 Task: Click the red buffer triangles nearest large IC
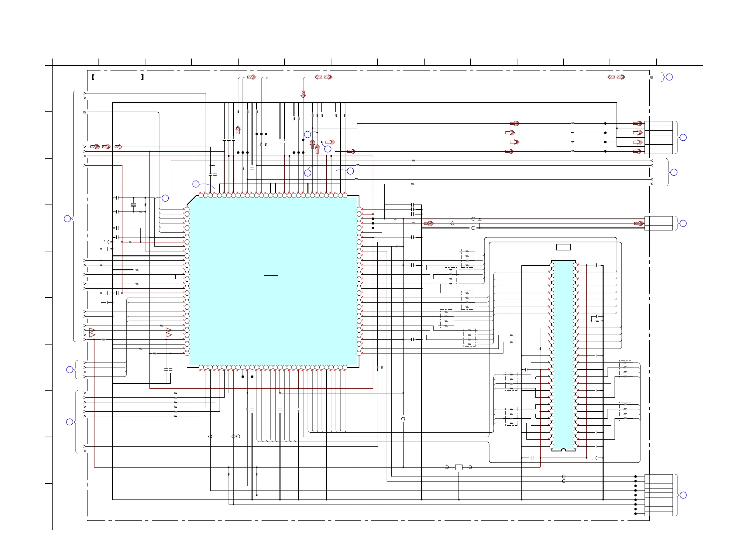[169, 333]
